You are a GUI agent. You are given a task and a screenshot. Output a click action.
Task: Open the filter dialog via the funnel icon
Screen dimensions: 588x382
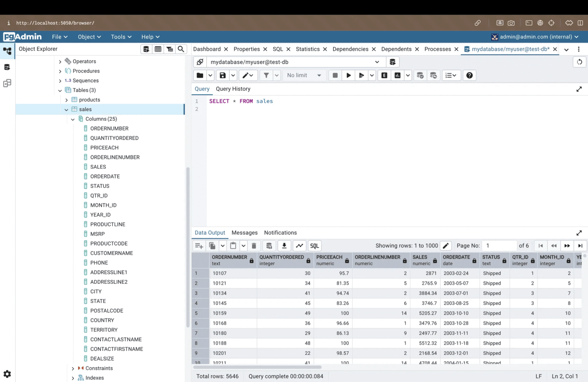266,75
